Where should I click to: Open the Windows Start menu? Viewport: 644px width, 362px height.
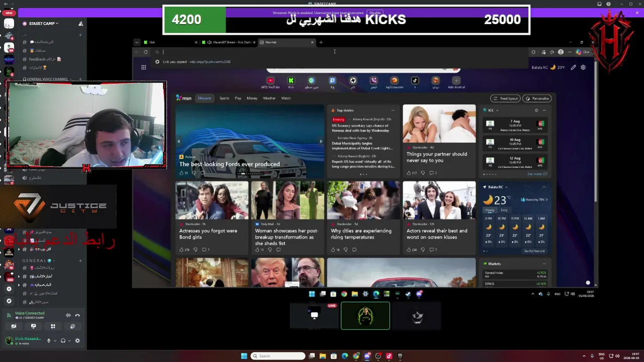(x=244, y=356)
